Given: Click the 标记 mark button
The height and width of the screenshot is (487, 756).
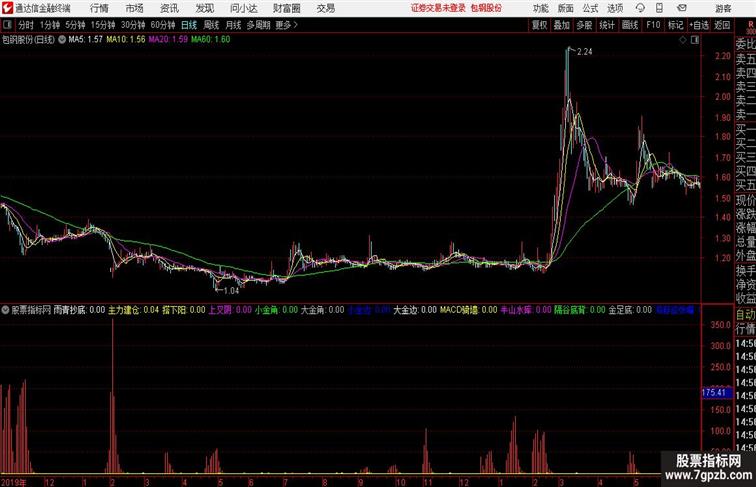Looking at the screenshot, I should point(675,25).
